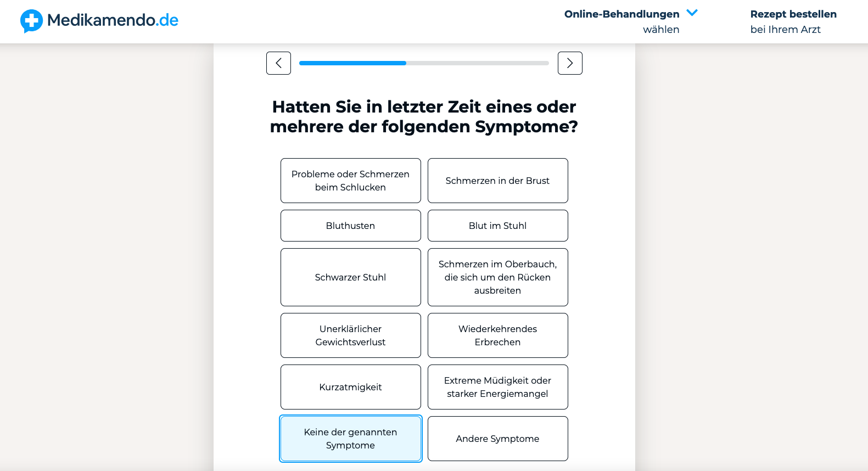Toggle the Schwarzer Stuhl option

click(x=350, y=277)
